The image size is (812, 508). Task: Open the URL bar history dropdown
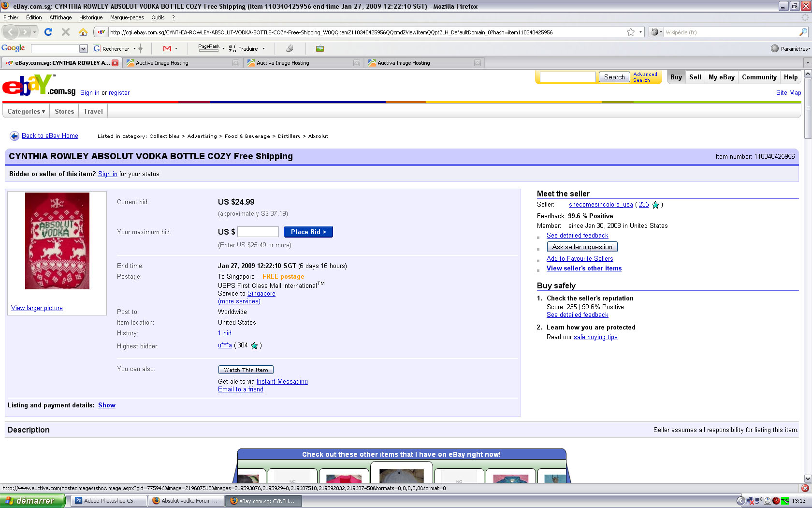(x=641, y=32)
